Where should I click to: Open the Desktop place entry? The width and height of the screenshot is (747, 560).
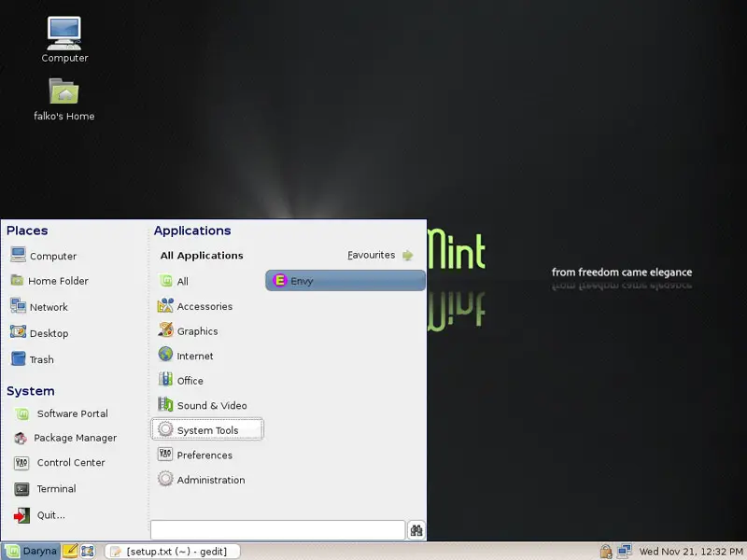coord(39,333)
